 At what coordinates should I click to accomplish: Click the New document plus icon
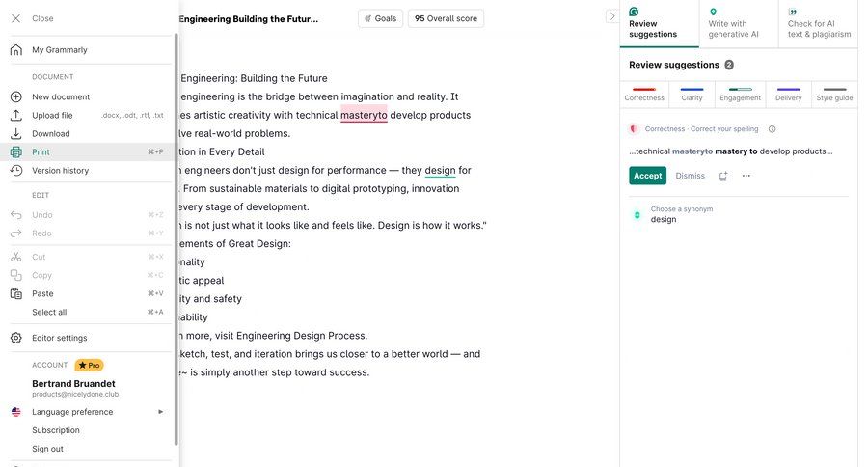tap(15, 96)
